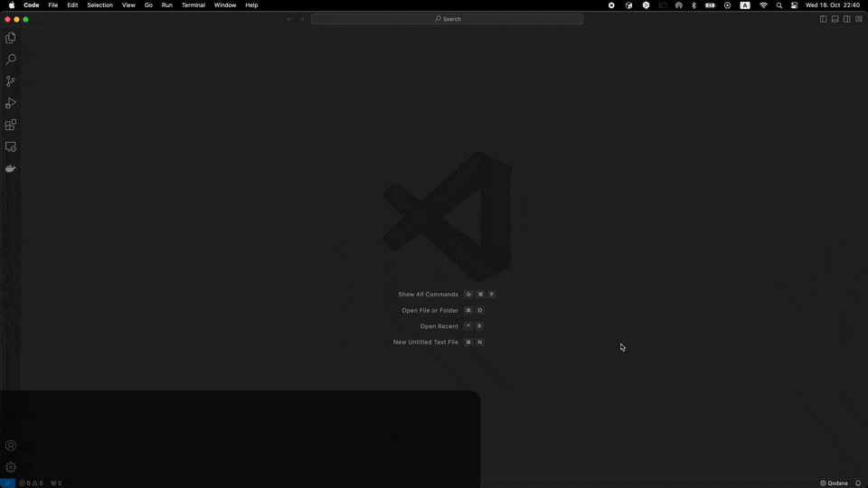Screen dimensions: 868x488
Task: Open the View menu
Action: [128, 5]
